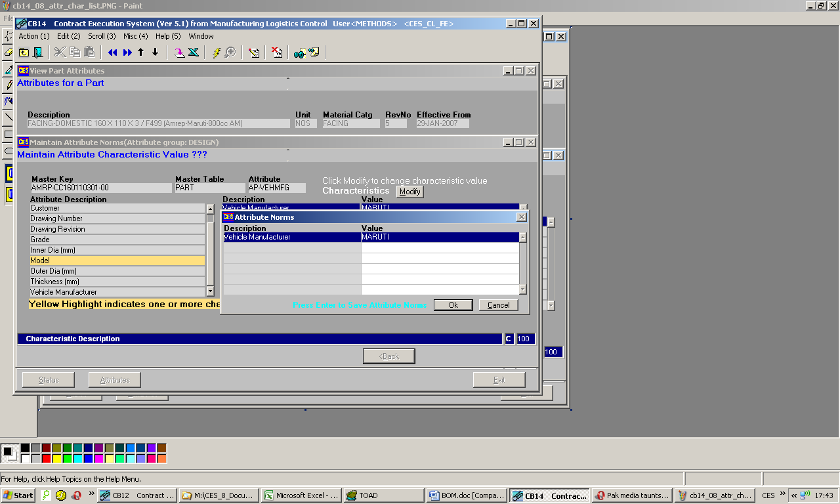Open the Misc (4) menu
The image size is (840, 504).
[135, 36]
